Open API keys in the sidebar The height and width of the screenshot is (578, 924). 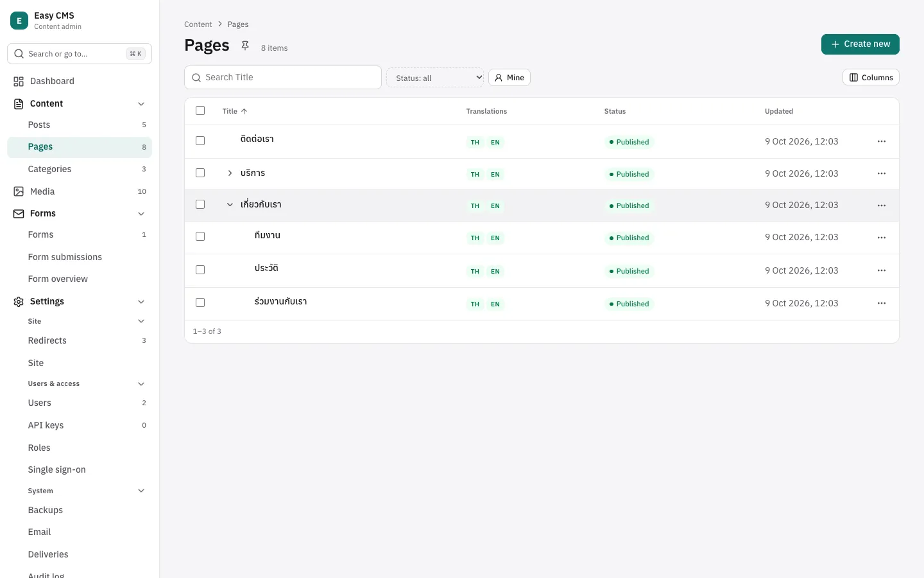pos(80,425)
